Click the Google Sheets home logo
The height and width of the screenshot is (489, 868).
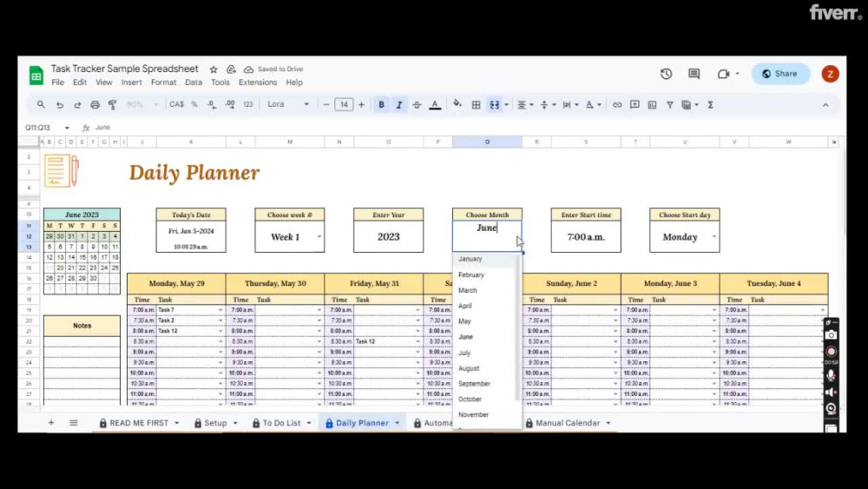(36, 76)
